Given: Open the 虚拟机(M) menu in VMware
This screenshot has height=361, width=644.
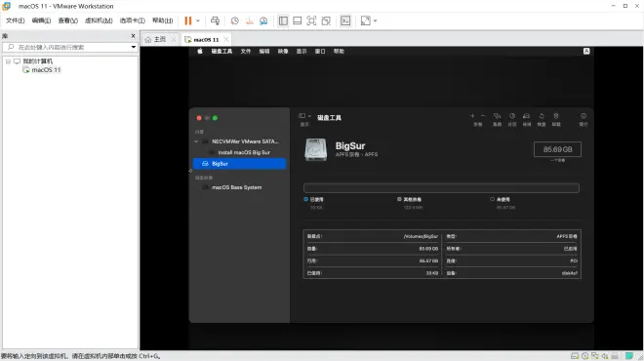Looking at the screenshot, I should click(x=99, y=20).
